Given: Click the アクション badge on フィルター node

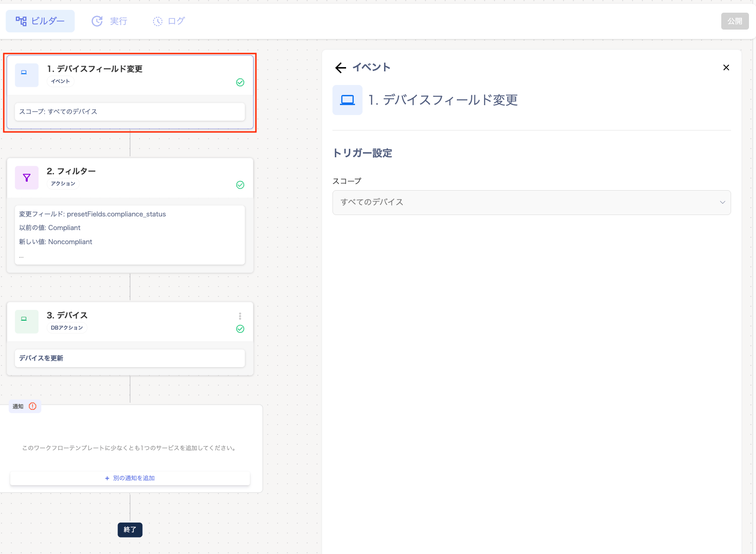Looking at the screenshot, I should coord(63,184).
